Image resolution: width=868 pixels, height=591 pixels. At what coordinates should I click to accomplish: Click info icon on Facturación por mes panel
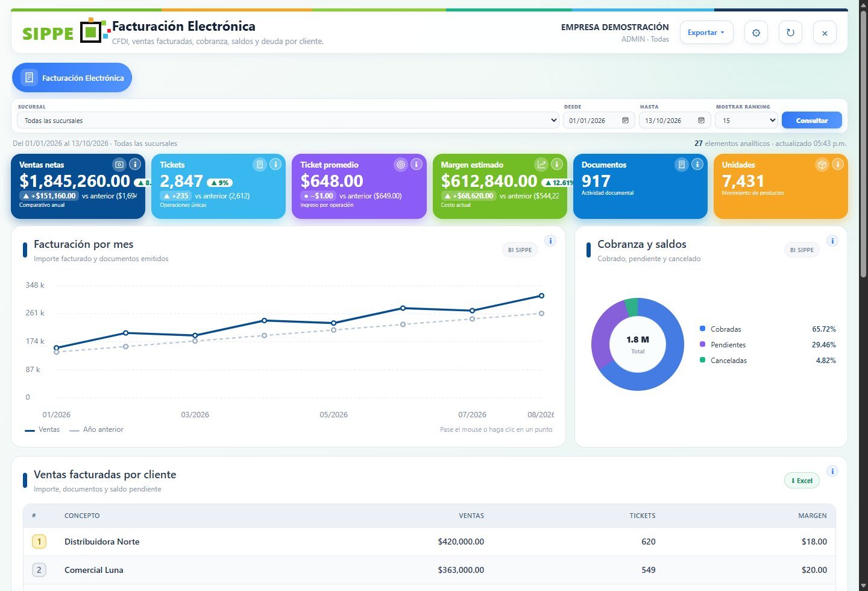coord(550,241)
